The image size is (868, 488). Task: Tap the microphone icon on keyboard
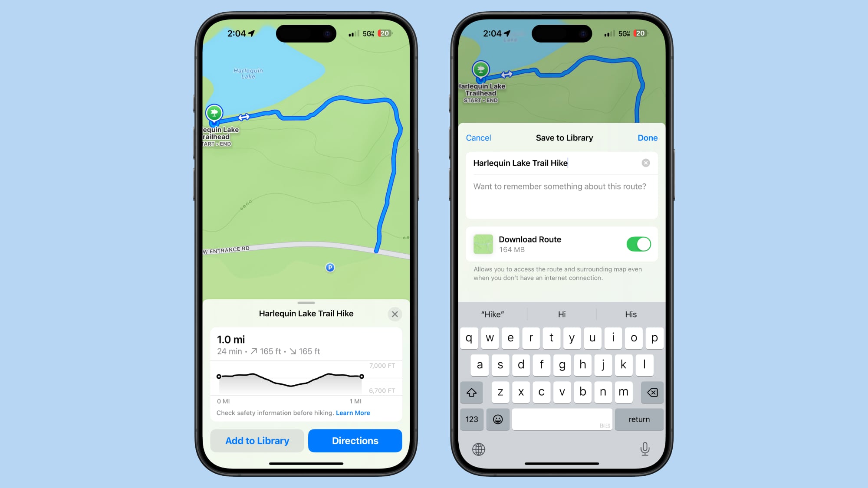[x=645, y=449]
